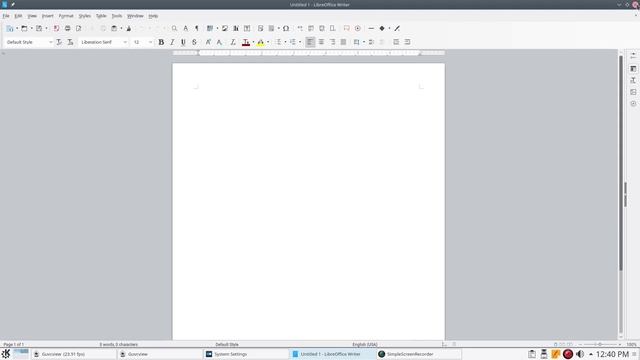Switch to SimpleScreenRecorder taskbar window
Viewport: 640px width, 360px height.
tap(418, 354)
